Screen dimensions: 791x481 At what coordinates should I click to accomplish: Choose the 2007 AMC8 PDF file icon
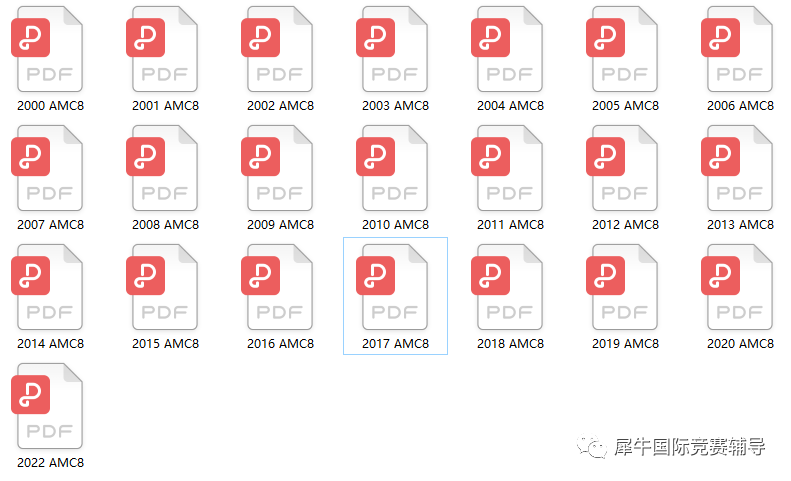click(x=47, y=168)
